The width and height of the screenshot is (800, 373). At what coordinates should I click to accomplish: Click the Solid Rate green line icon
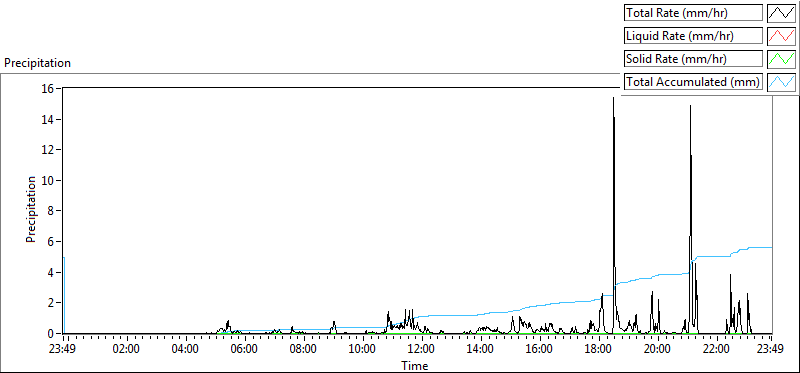coord(781,59)
